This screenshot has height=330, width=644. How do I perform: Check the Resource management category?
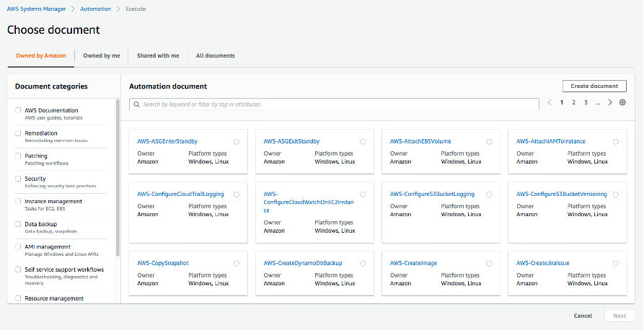[18, 298]
